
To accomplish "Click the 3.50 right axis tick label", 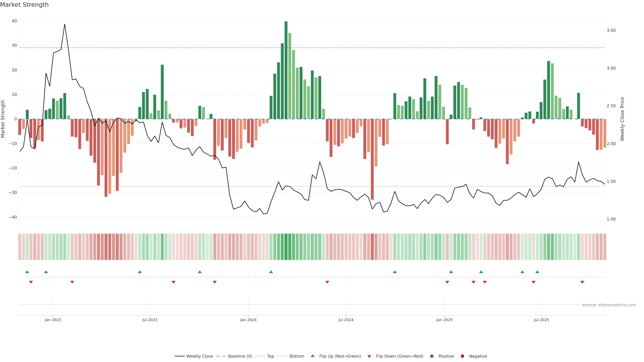I will pos(611,31).
